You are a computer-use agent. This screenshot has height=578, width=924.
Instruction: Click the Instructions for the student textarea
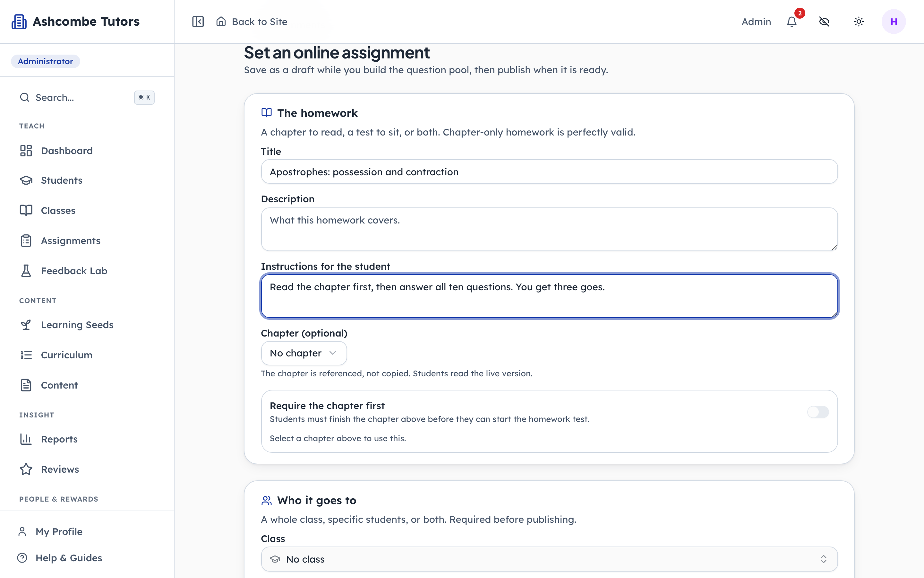(x=549, y=296)
